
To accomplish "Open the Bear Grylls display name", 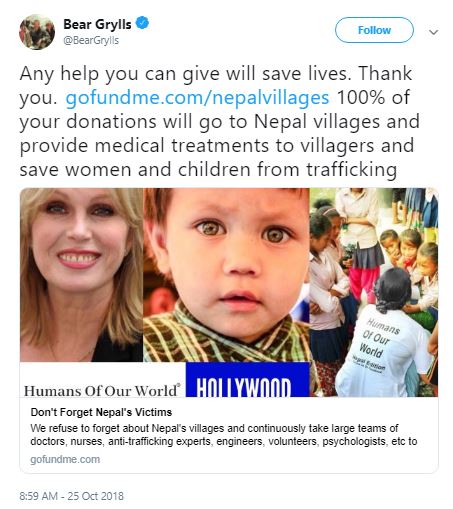I will pos(97,24).
